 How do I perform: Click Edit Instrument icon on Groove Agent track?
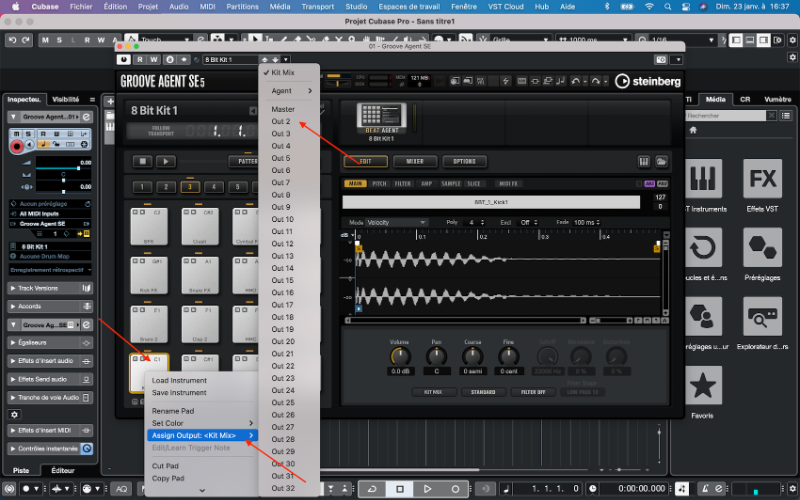point(86,117)
